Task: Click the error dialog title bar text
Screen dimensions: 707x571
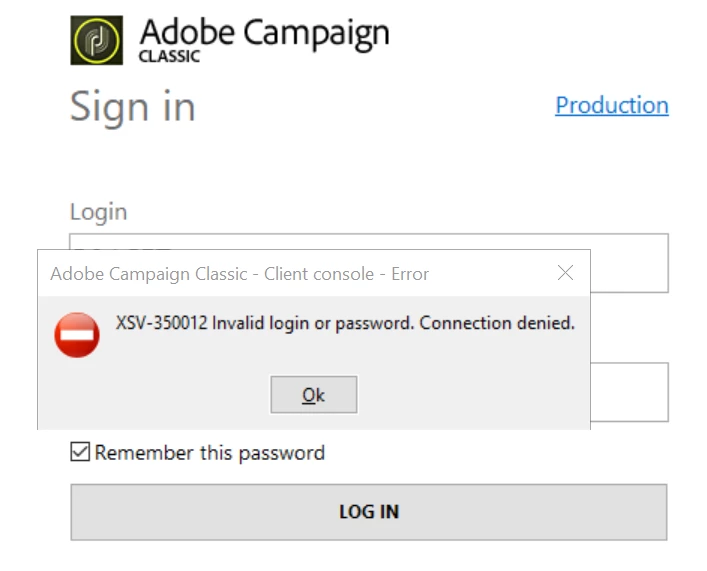Action: point(239,273)
